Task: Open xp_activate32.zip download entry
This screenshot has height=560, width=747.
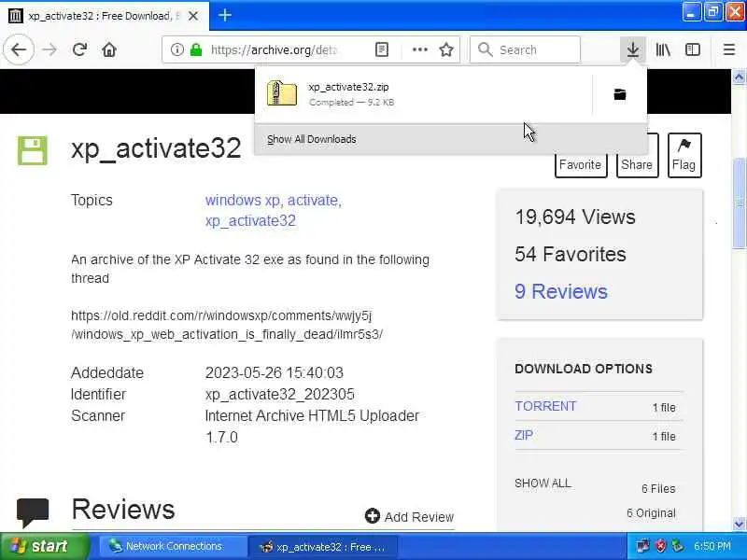Action: (424, 94)
